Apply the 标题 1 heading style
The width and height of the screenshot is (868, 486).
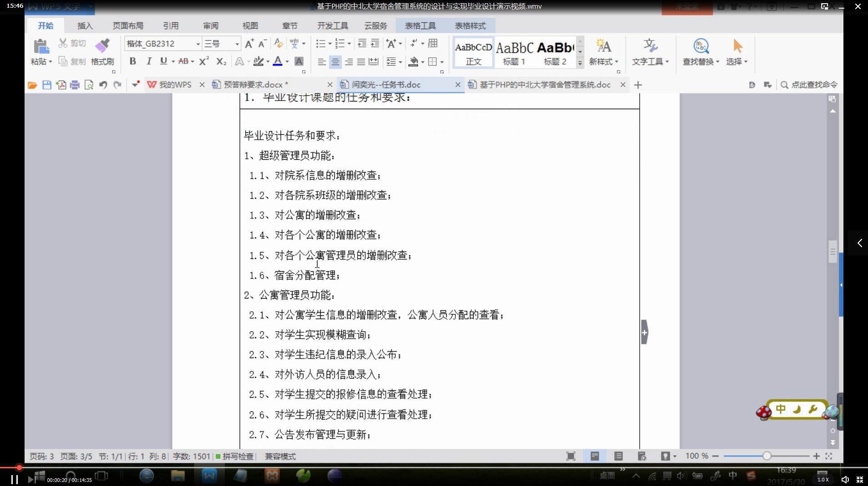[515, 53]
